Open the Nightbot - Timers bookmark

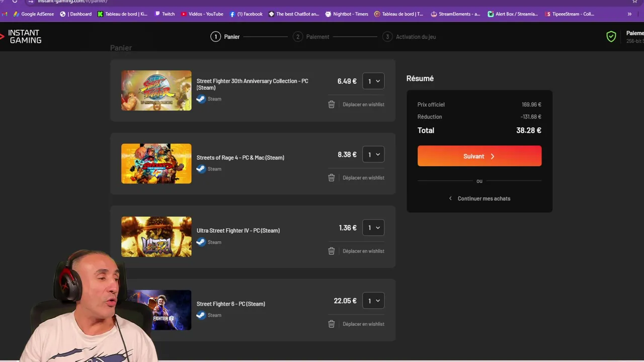(347, 14)
